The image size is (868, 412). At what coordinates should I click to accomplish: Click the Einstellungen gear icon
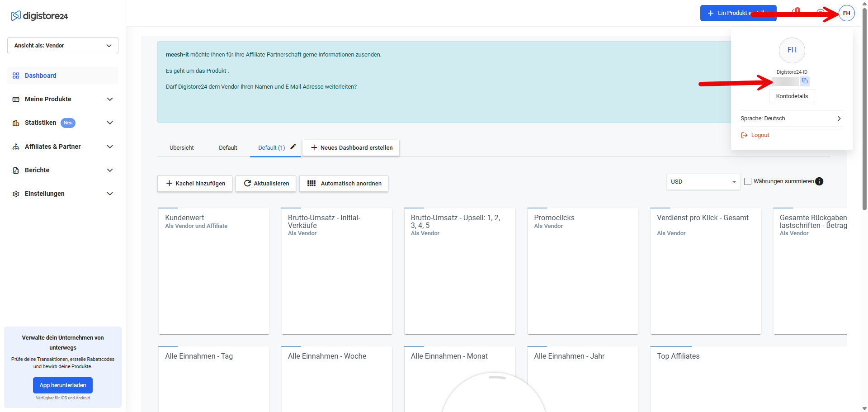[16, 194]
